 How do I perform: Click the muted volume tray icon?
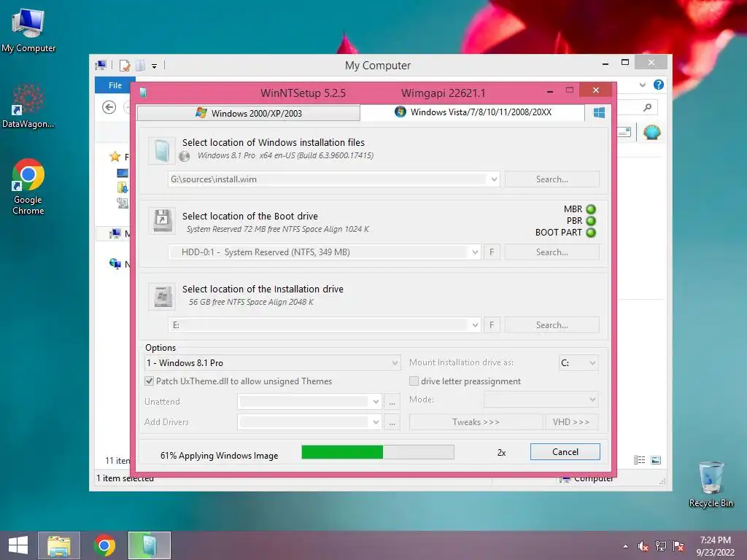643,546
